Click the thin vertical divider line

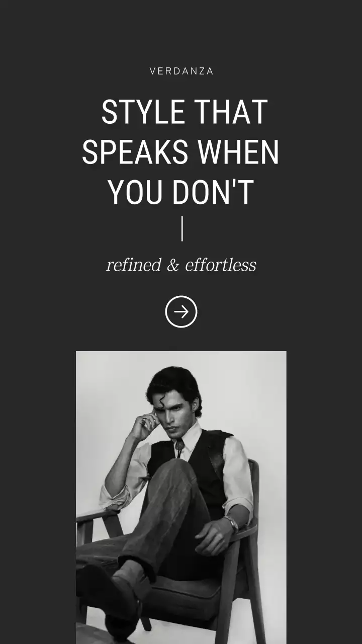pyautogui.click(x=182, y=228)
